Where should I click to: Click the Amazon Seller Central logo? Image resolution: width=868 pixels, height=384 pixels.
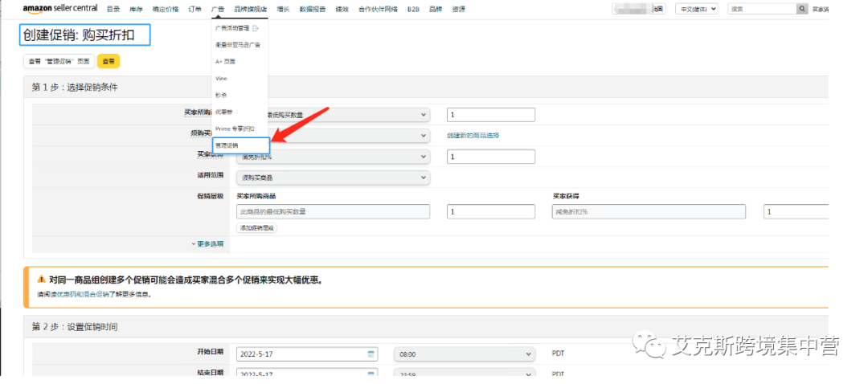point(59,8)
